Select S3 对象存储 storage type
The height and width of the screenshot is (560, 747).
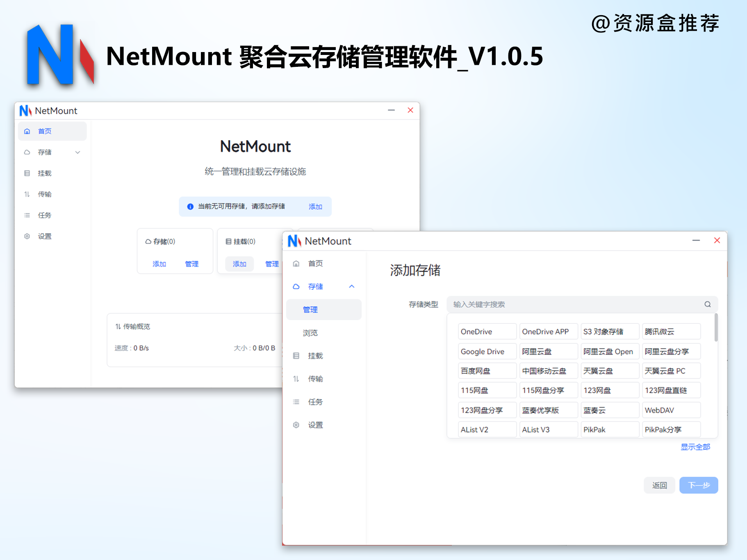tap(610, 332)
